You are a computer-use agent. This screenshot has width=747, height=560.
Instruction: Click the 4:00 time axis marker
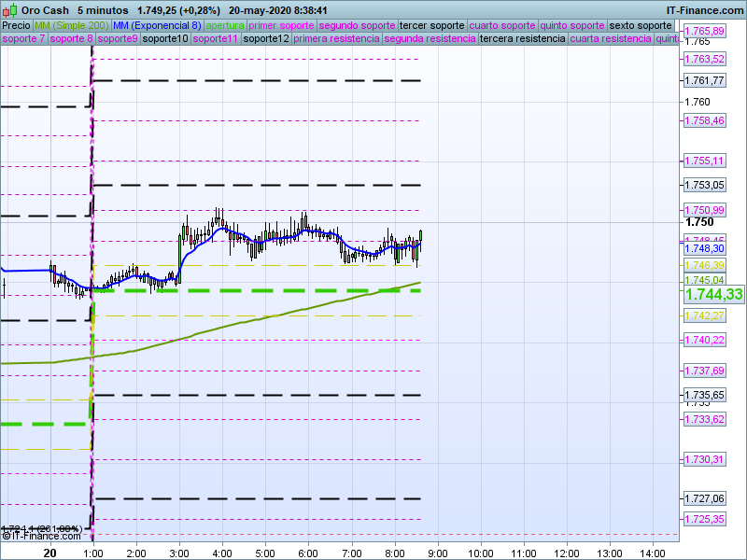click(x=222, y=553)
